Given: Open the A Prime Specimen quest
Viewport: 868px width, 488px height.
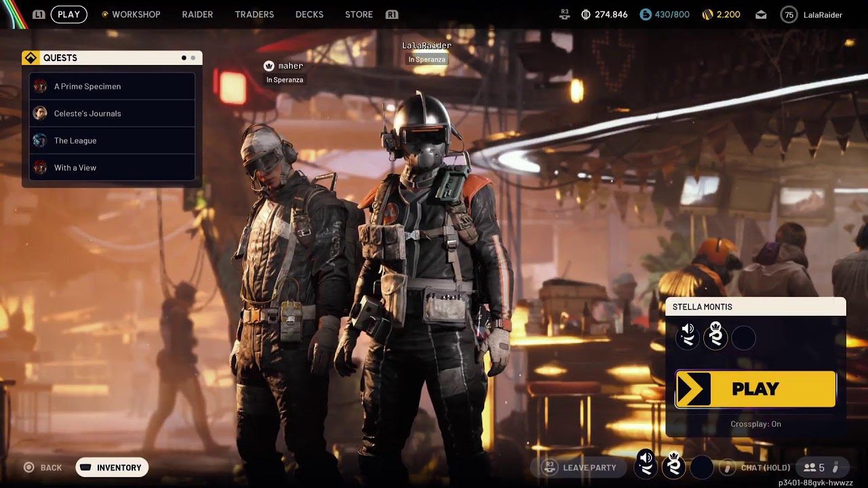Looking at the screenshot, I should (x=112, y=86).
